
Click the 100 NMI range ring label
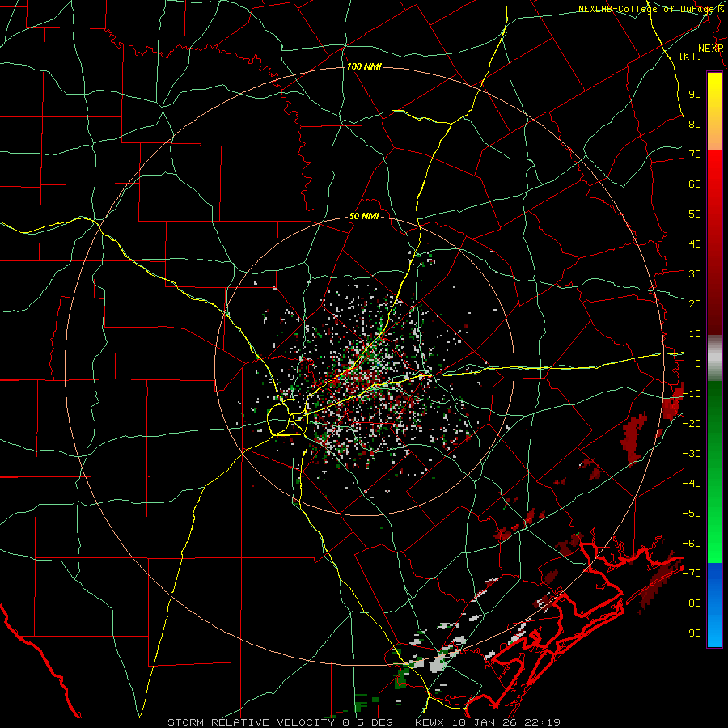click(364, 66)
